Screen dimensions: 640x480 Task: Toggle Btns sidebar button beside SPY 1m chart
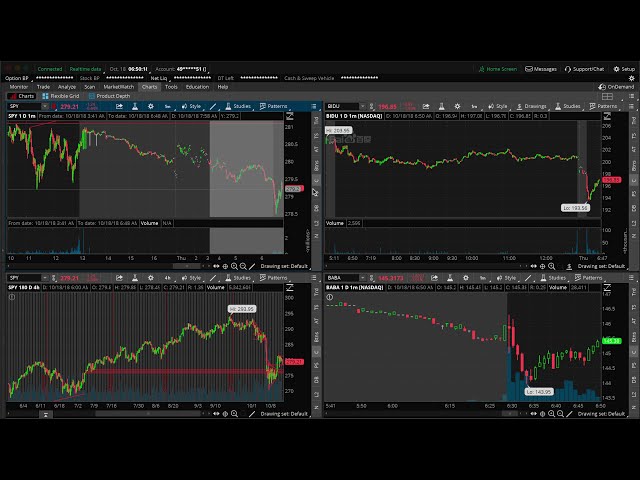click(x=316, y=165)
